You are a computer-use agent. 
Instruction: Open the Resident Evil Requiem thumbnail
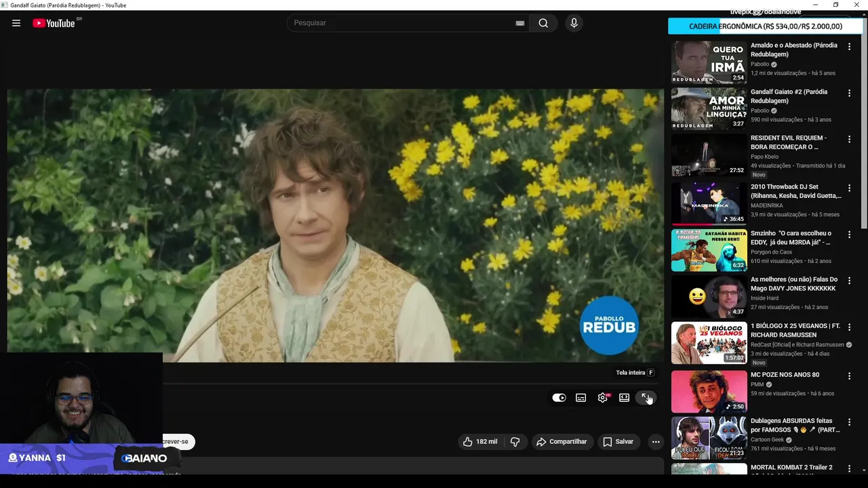(709, 155)
